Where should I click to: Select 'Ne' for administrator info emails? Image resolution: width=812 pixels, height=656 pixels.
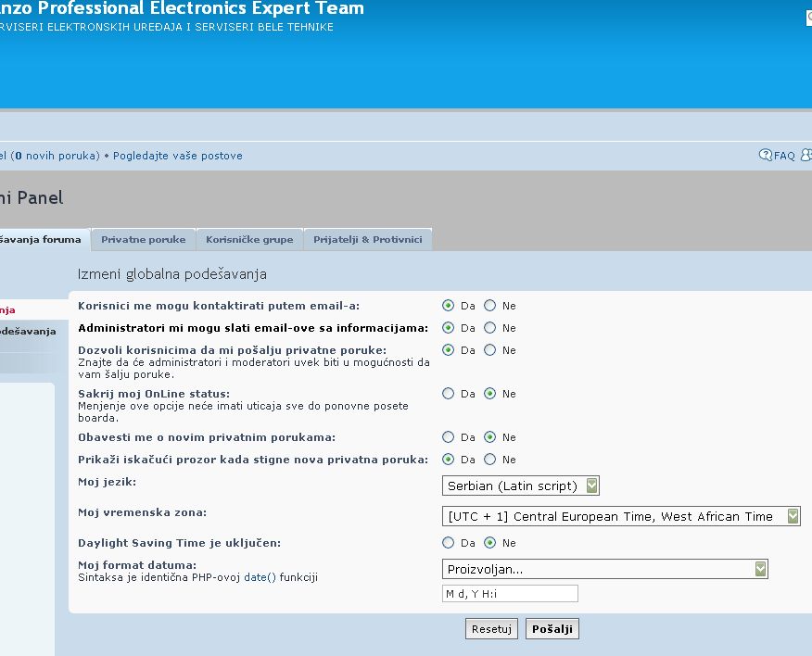pos(490,328)
